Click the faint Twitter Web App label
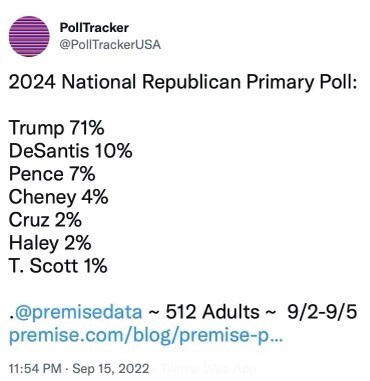Image resolution: width=370 pixels, height=381 pixels. (x=209, y=369)
